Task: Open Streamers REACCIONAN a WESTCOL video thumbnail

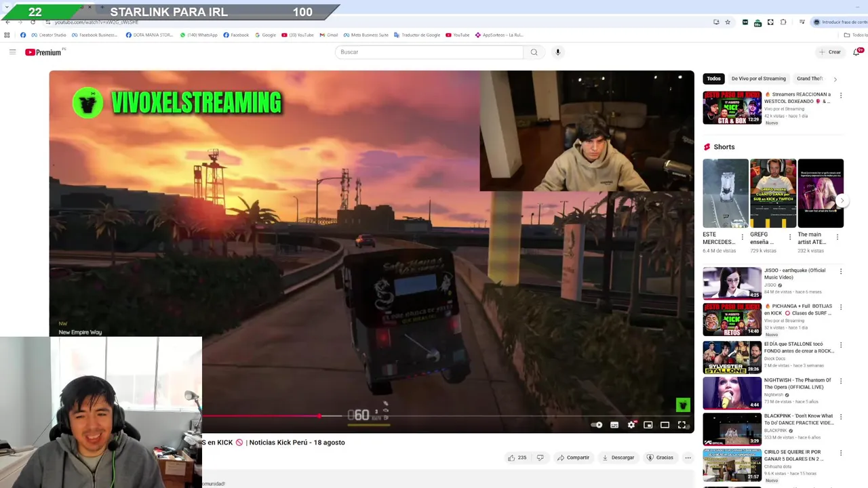Action: 732,108
